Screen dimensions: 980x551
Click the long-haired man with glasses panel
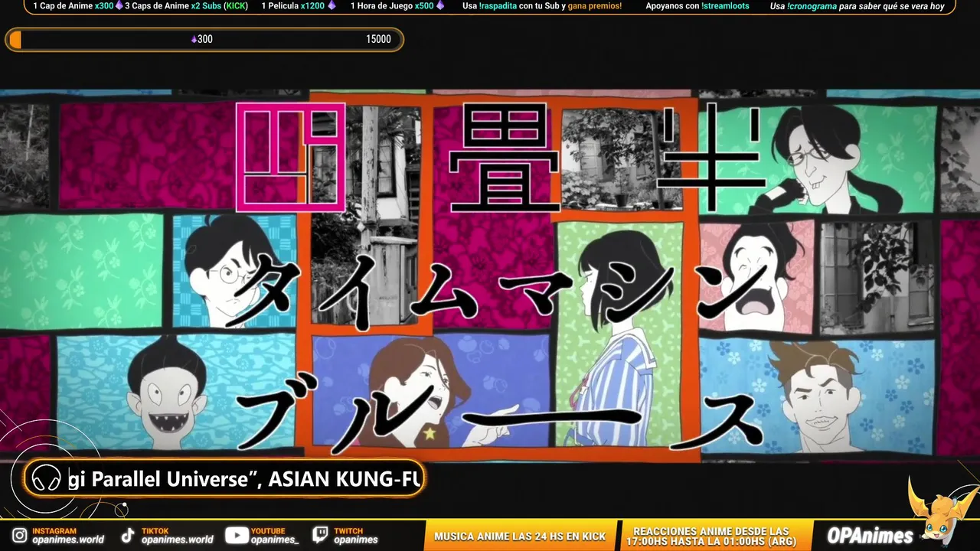coord(817,159)
